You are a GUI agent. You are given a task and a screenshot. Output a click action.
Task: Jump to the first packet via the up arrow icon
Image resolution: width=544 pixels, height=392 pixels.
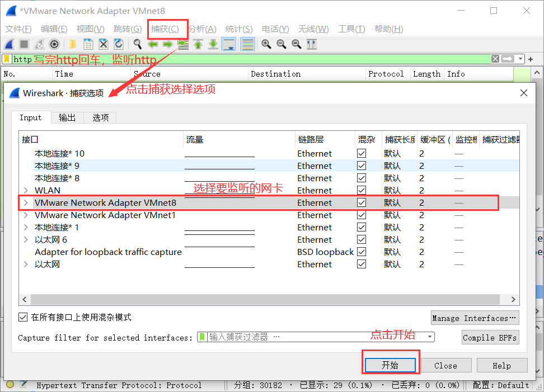pos(198,44)
